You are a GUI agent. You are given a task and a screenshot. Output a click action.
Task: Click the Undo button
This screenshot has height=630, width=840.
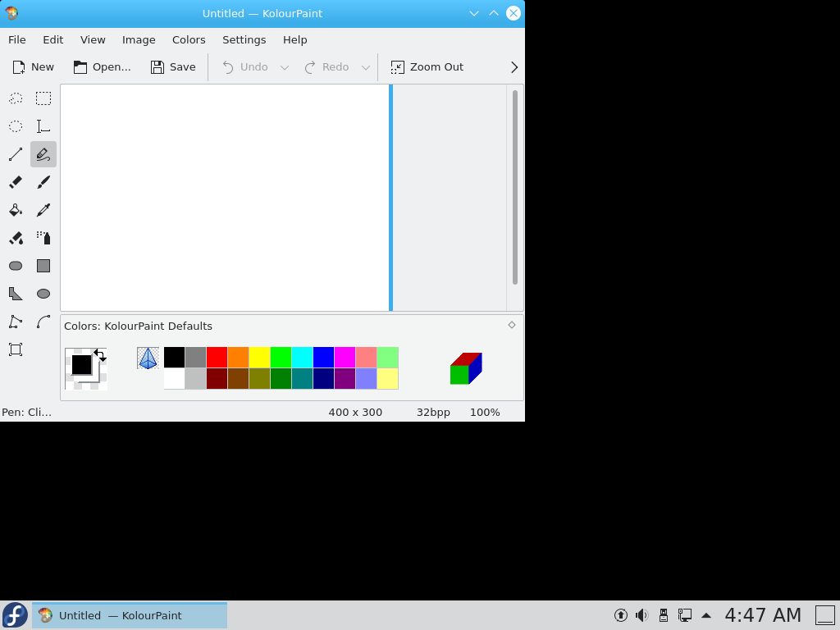245,67
